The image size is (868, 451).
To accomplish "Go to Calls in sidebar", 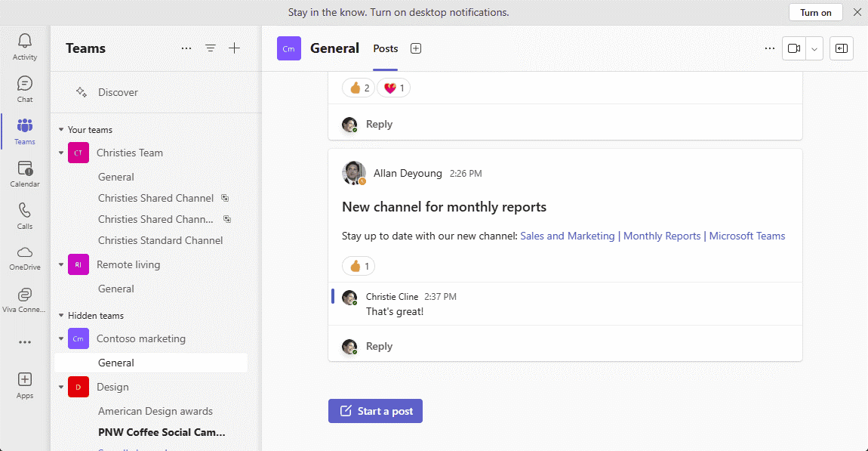I will 25,215.
